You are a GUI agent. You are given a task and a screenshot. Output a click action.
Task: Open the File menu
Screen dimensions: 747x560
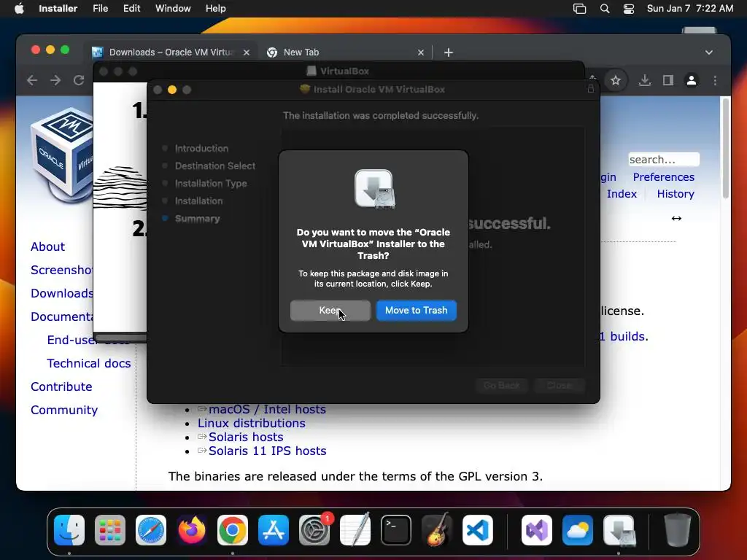pos(100,9)
